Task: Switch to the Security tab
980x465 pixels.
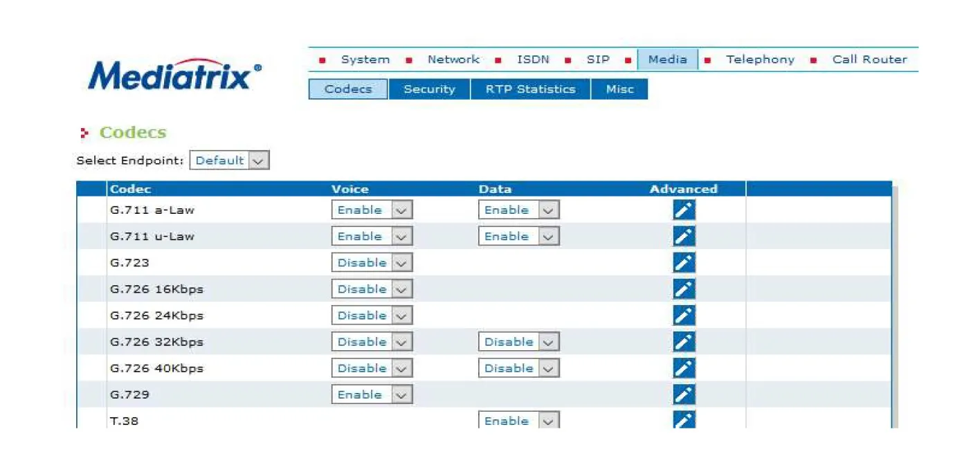Action: (x=429, y=89)
